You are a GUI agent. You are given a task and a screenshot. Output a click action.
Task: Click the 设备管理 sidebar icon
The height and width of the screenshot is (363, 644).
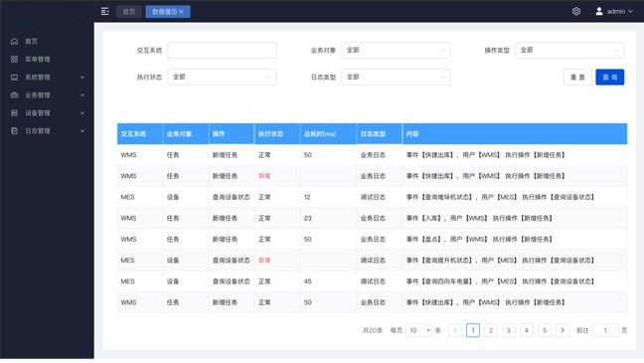tap(14, 113)
